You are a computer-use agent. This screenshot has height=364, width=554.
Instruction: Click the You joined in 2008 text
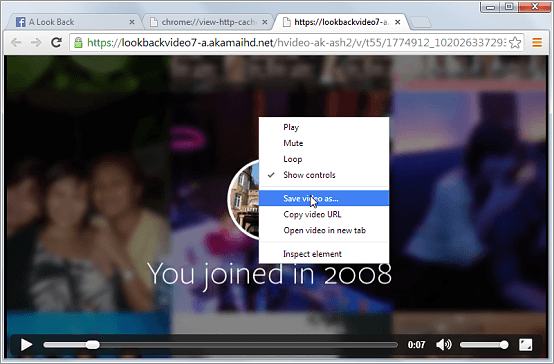(269, 275)
